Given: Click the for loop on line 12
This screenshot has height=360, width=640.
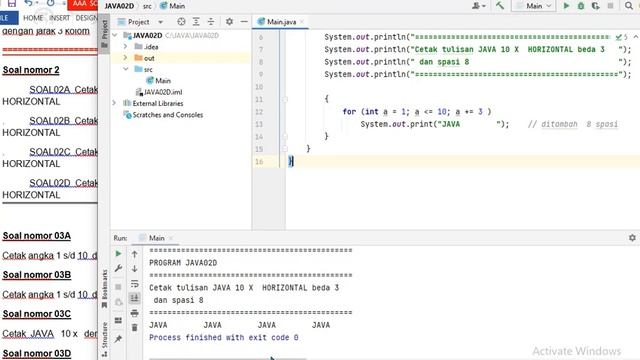Looking at the screenshot, I should [x=416, y=112].
